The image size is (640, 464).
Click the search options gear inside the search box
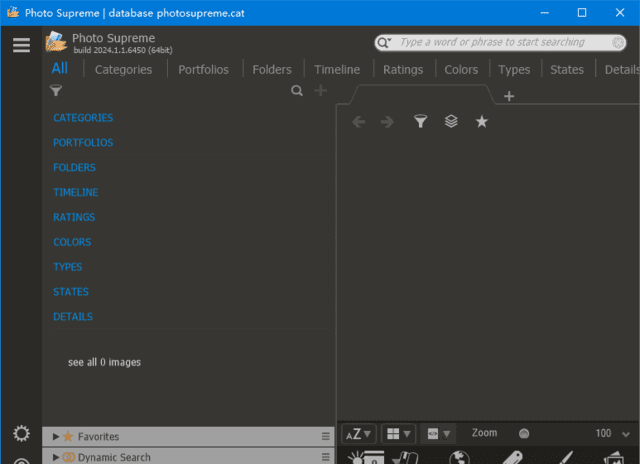[618, 42]
